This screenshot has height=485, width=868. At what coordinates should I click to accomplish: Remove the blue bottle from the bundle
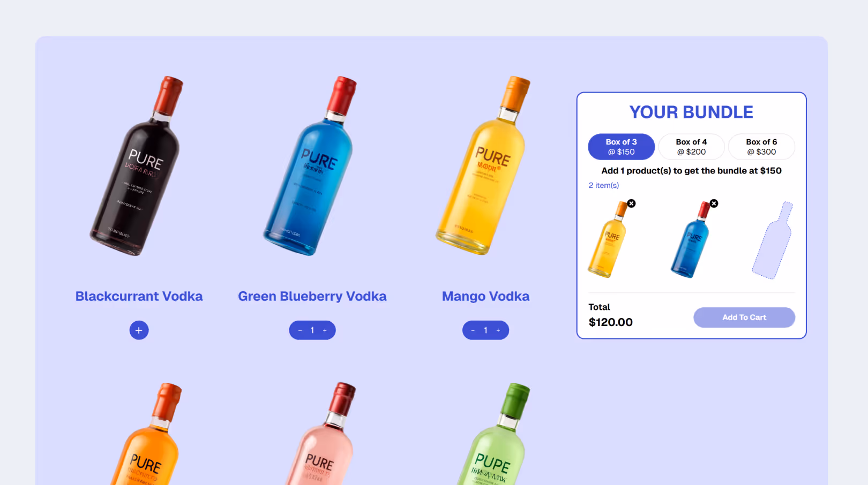coord(714,203)
